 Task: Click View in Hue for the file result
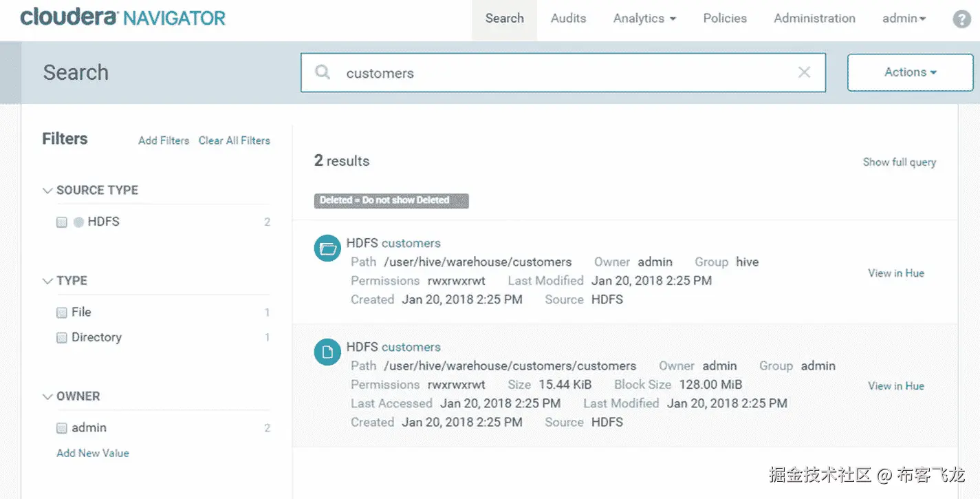coord(896,386)
